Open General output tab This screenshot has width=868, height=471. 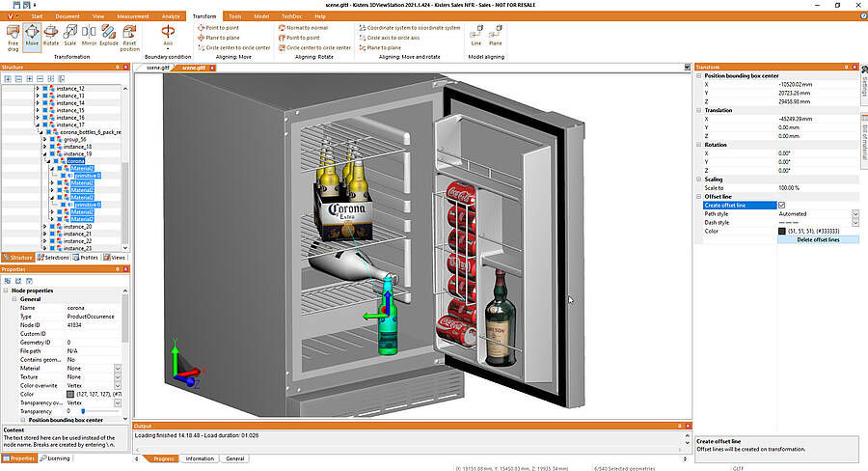tap(235, 458)
